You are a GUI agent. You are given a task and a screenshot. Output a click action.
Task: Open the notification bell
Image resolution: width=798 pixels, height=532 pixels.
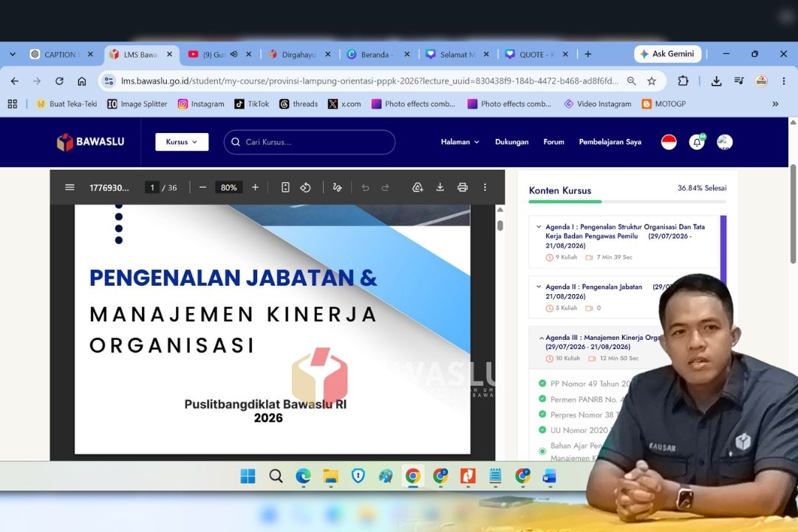click(x=697, y=142)
